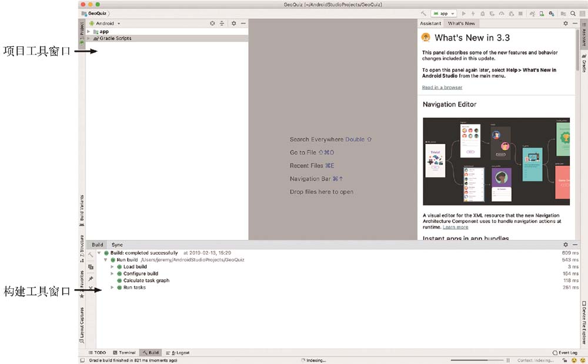Viewport: 588px width, 364px height.
Task: Open the Favorites side tab
Action: click(x=82, y=284)
